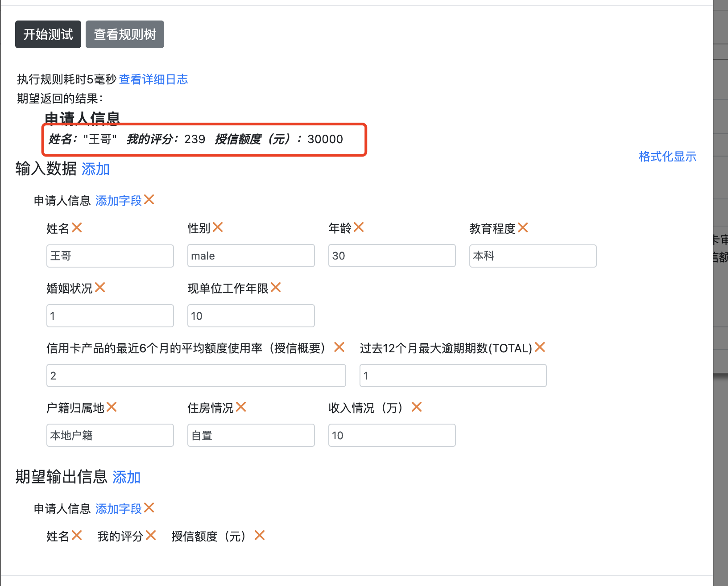Delete the 户籍归属地 field X icon

pyautogui.click(x=112, y=407)
